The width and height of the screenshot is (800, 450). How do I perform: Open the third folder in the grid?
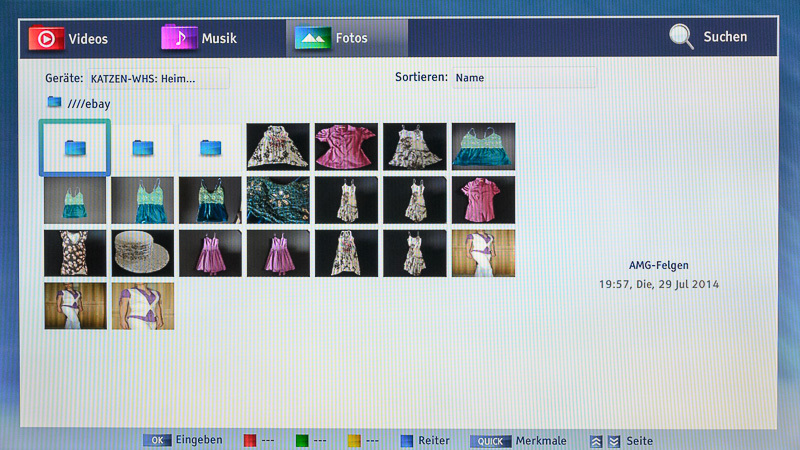click(210, 148)
